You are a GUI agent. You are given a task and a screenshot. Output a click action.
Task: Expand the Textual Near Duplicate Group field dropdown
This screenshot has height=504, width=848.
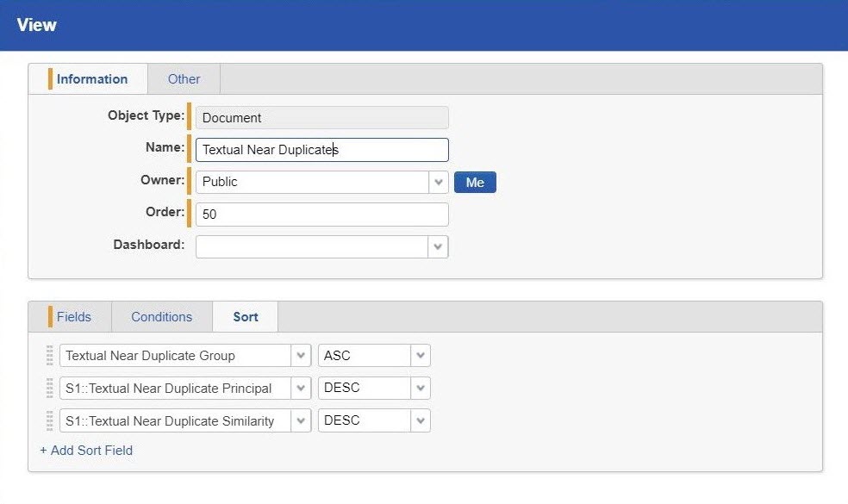[x=301, y=355]
